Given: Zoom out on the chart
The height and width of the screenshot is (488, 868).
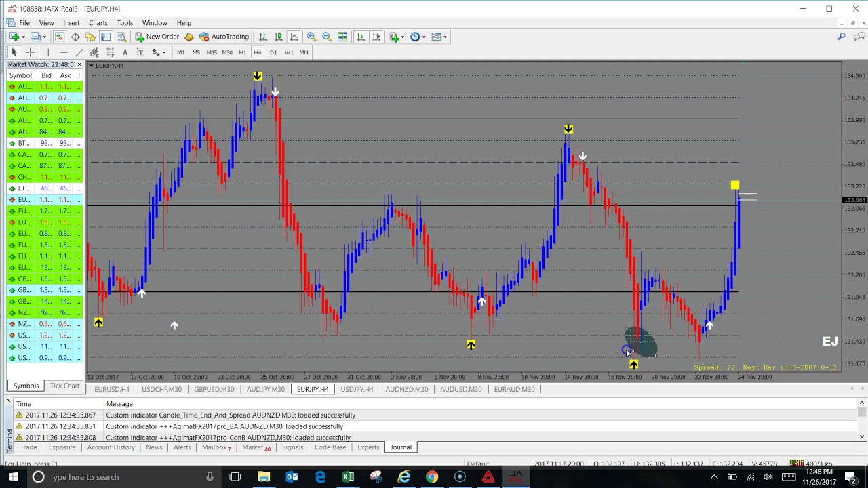Looking at the screenshot, I should [327, 37].
